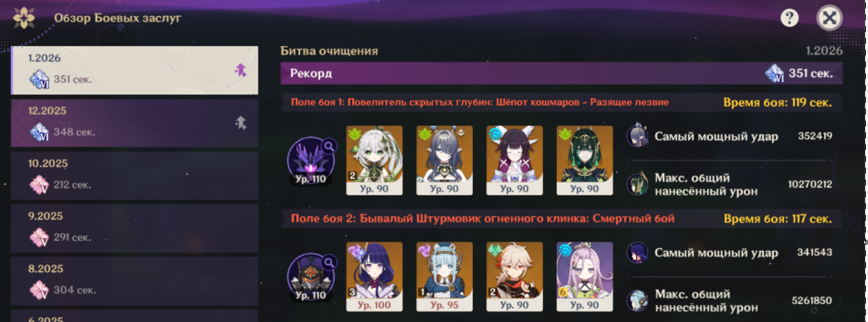868x322 pixels.
Task: Click the flower emblem beside window title
Action: [x=24, y=17]
